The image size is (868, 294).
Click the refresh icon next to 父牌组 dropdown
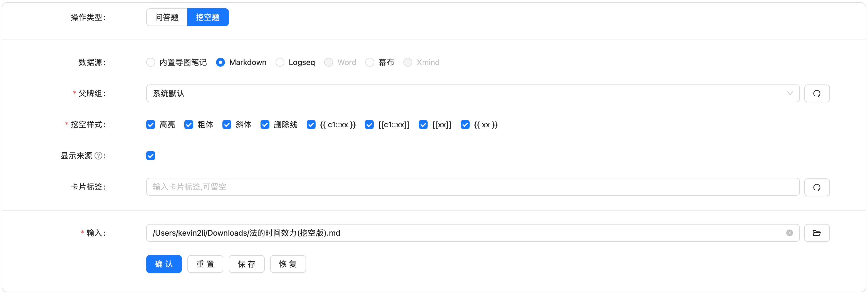[817, 93]
